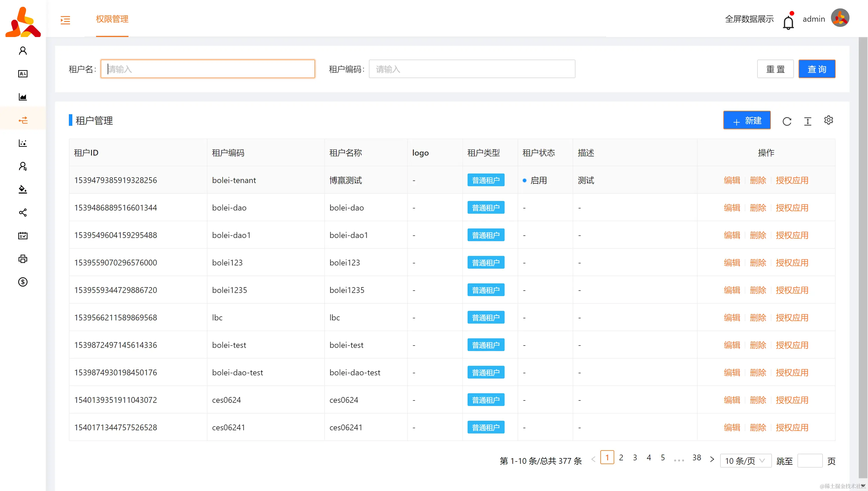
Task: Open the printer icon in sidebar
Action: (23, 259)
